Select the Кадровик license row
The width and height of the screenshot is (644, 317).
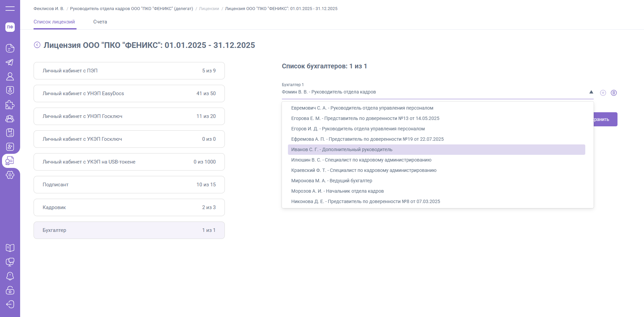pyautogui.click(x=129, y=207)
